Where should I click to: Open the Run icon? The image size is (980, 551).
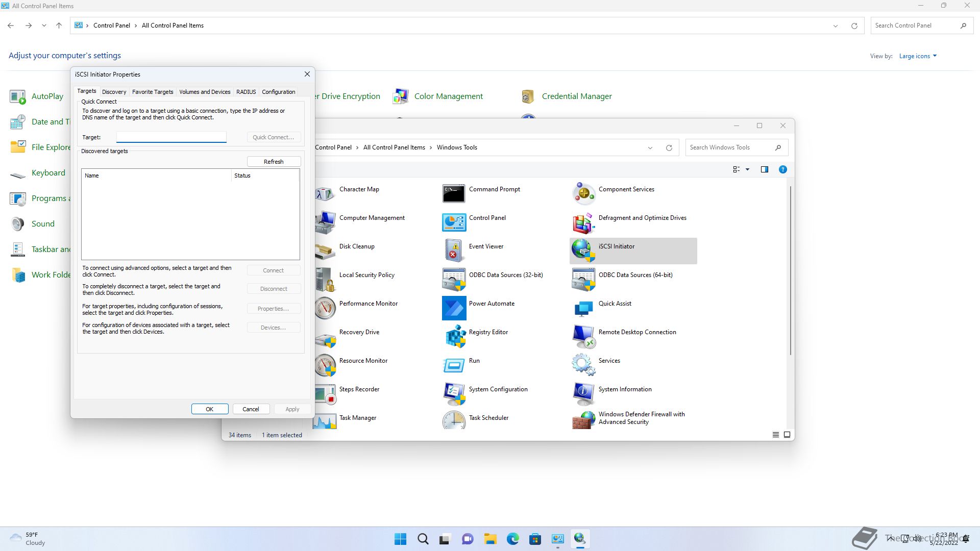454,365
